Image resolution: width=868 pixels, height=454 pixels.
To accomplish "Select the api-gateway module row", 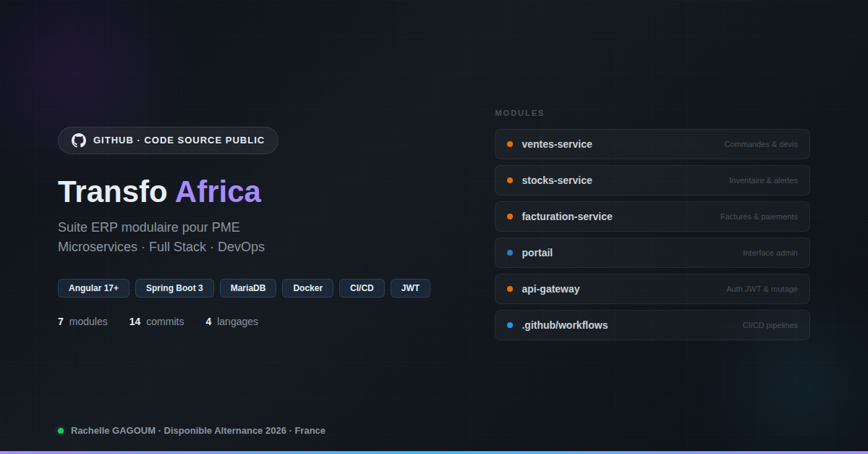I will tap(652, 289).
